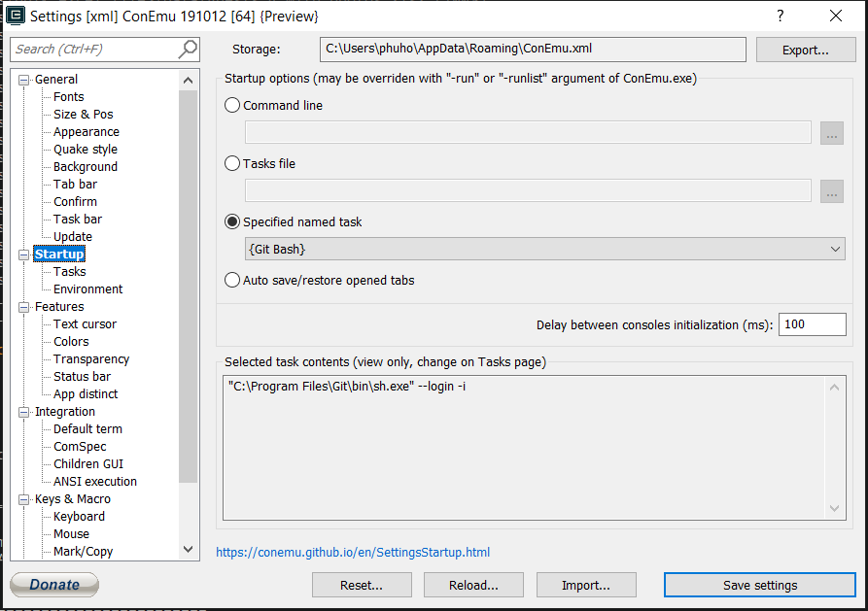The image size is (868, 611).
Task: Go to the Fonts settings page
Action: point(68,97)
